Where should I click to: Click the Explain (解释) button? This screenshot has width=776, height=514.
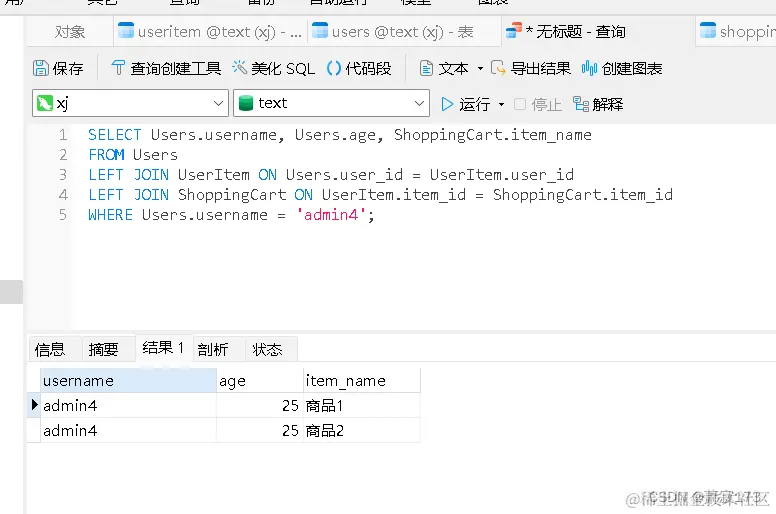click(598, 104)
